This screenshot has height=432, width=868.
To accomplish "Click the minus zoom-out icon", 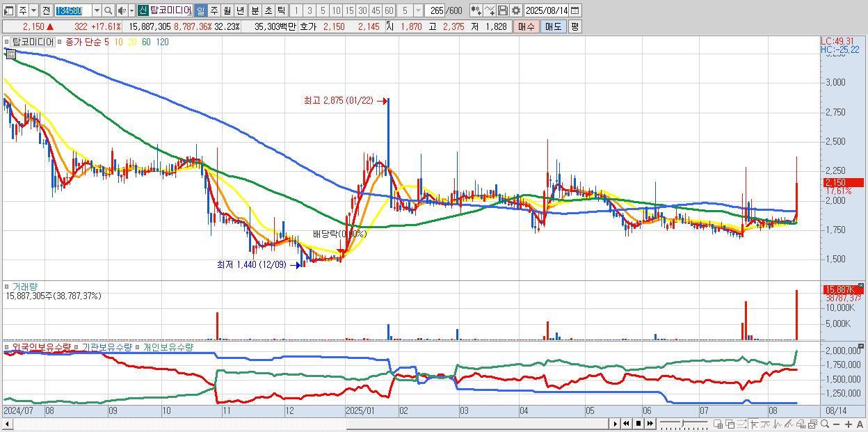I will click(836, 424).
